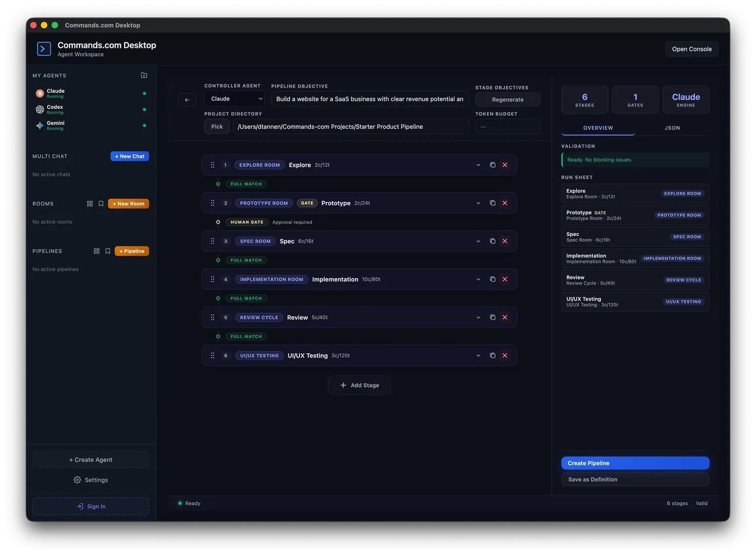Delete the UI/UX Testing stage
Screen dimensions: 756x556
tap(505, 355)
